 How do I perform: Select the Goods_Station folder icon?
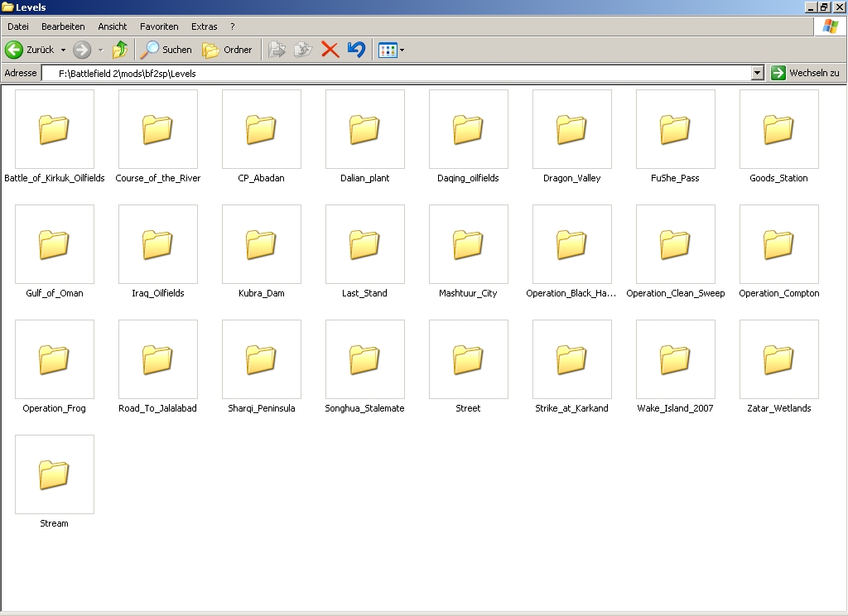coord(778,129)
